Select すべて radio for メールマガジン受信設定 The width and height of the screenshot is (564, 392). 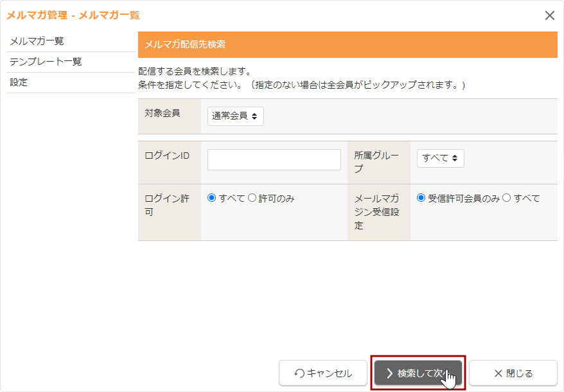(506, 199)
